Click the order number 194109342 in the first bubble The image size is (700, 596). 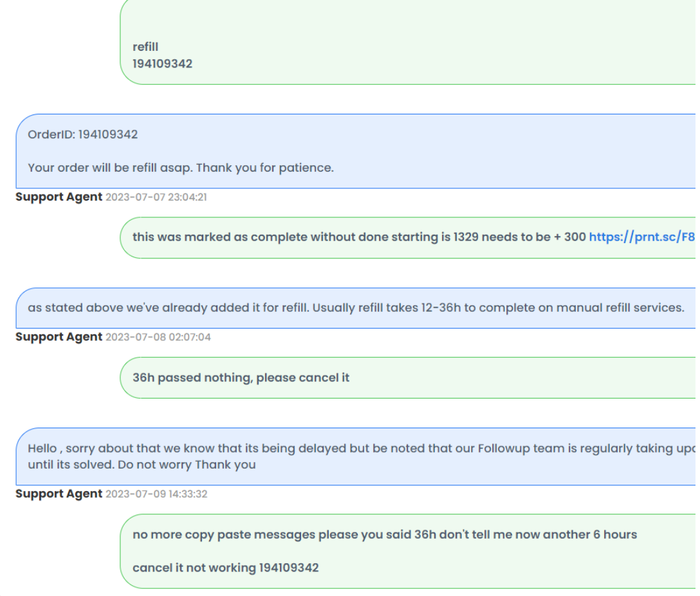coord(163,64)
